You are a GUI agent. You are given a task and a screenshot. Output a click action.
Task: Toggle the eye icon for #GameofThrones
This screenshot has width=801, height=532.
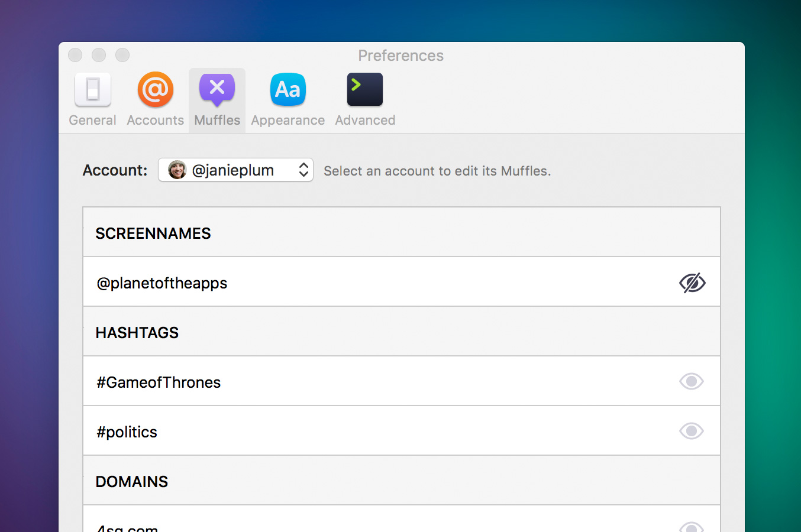coord(692,382)
